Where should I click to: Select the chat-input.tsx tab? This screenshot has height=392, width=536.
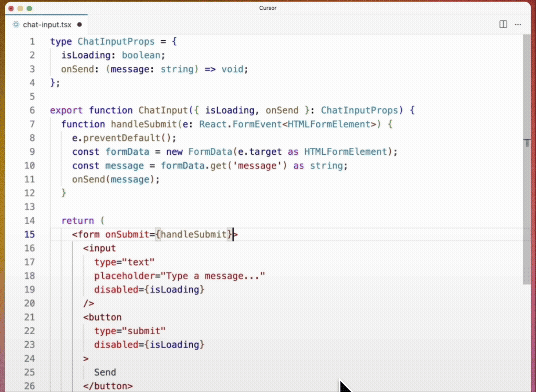(x=46, y=25)
